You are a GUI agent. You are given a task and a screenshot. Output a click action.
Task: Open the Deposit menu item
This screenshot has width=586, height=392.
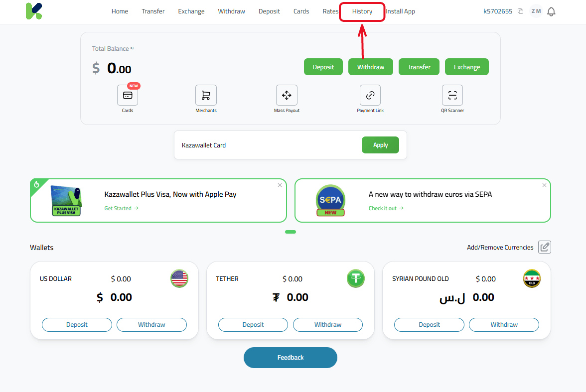coord(269,11)
